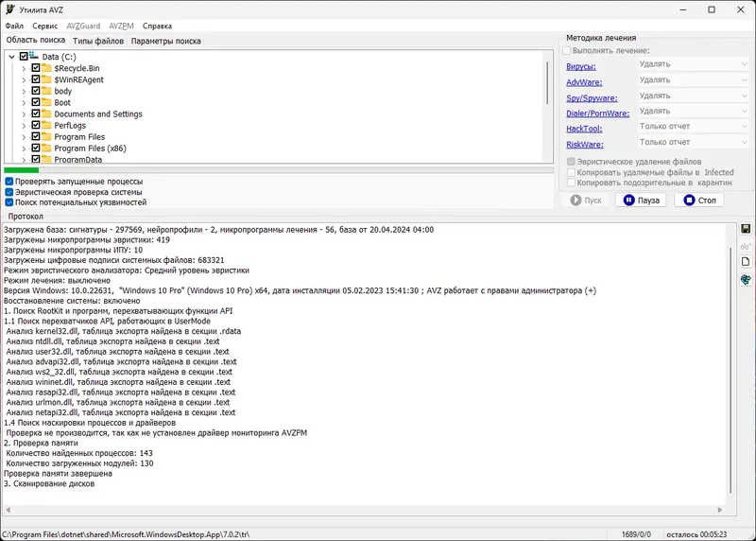Toggle 'Проверять запущенные процессы' checkbox
The image size is (756, 541).
9,182
